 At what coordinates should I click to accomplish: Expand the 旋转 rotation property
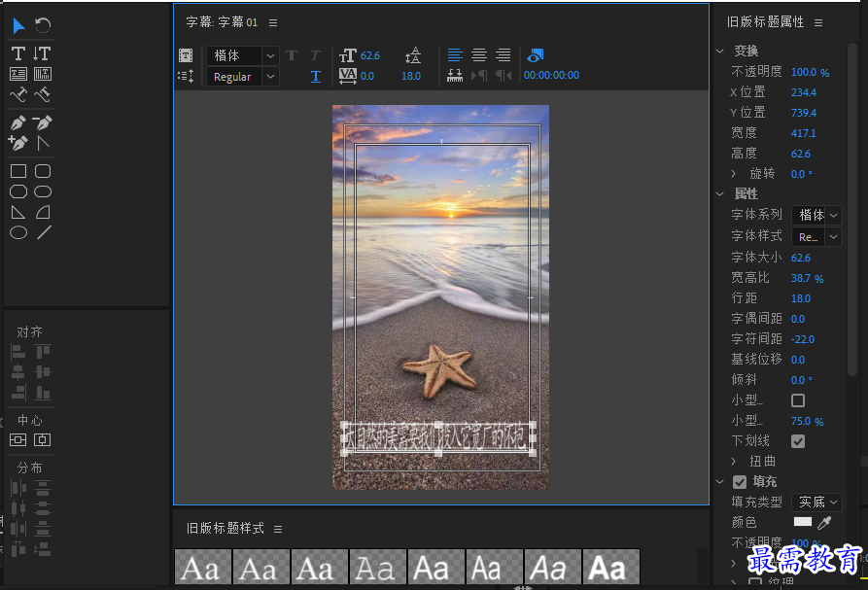coord(734,174)
